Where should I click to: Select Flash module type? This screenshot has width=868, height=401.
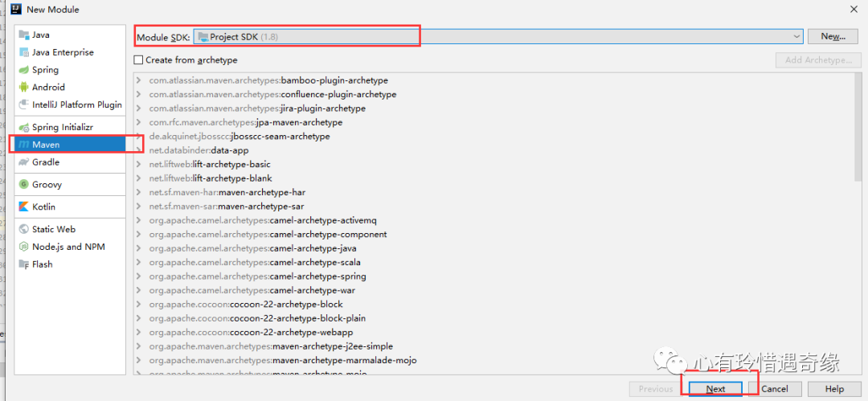point(69,264)
